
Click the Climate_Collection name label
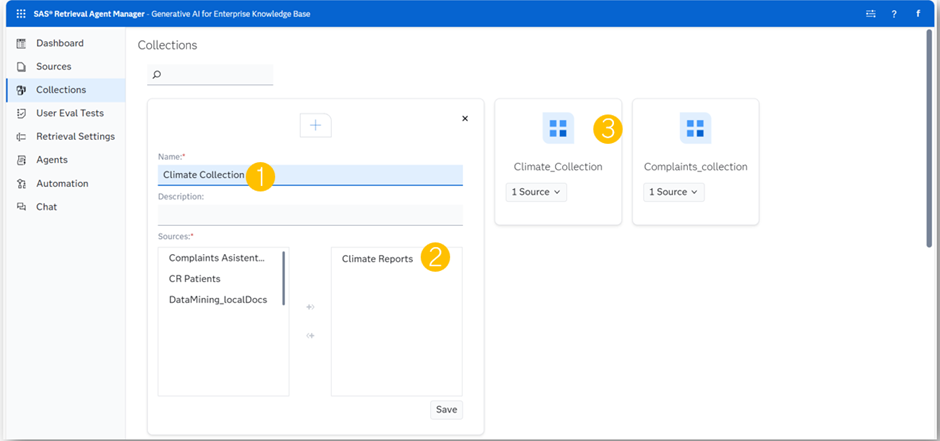pos(558,167)
